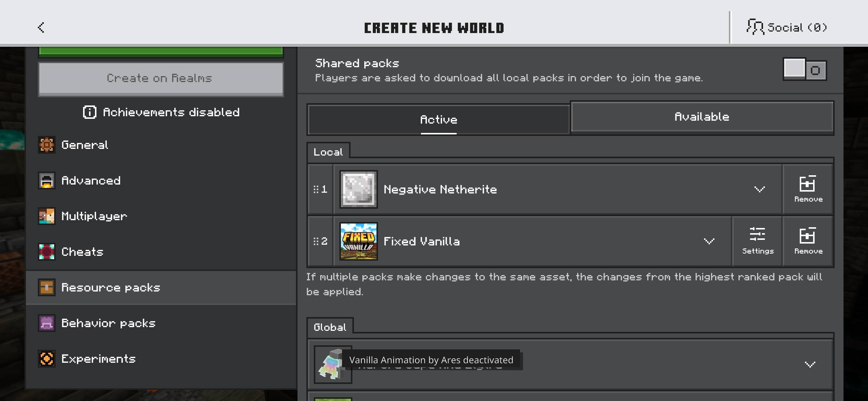The image size is (868, 401).
Task: Click Create on Realms button
Action: tap(161, 79)
